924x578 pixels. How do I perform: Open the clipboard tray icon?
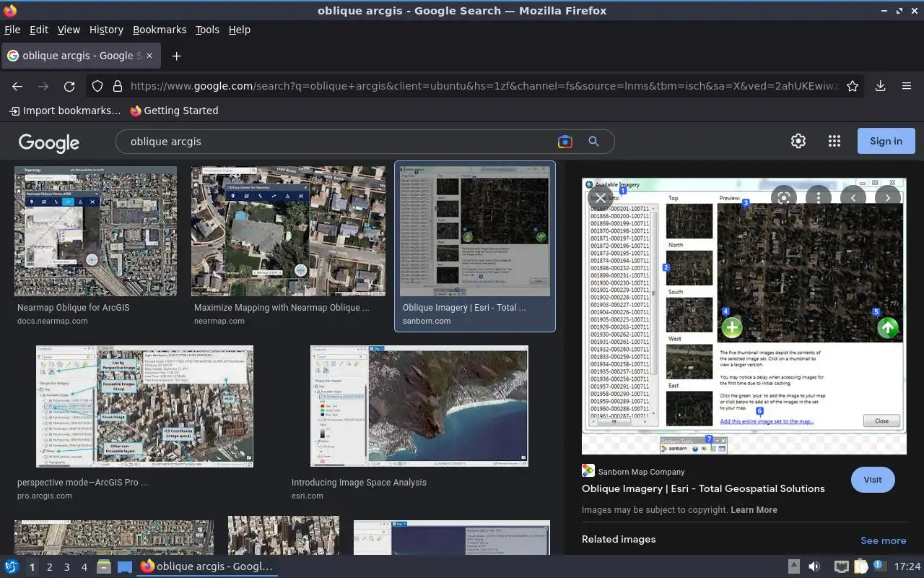tap(860, 566)
